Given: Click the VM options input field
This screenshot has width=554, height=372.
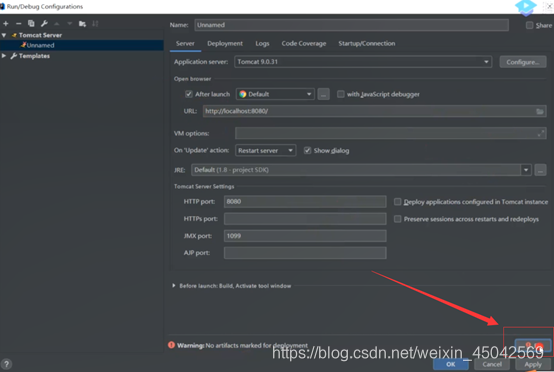Looking at the screenshot, I should point(390,134).
